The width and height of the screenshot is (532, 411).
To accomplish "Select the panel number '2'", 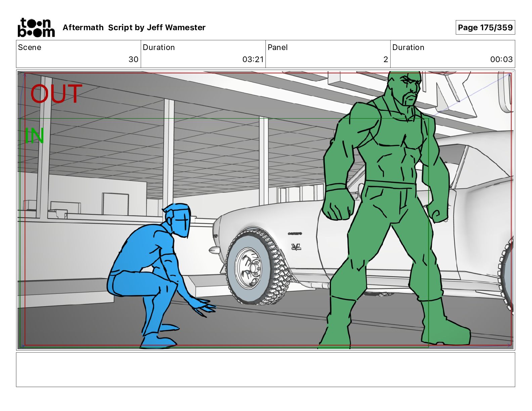I will (x=386, y=59).
